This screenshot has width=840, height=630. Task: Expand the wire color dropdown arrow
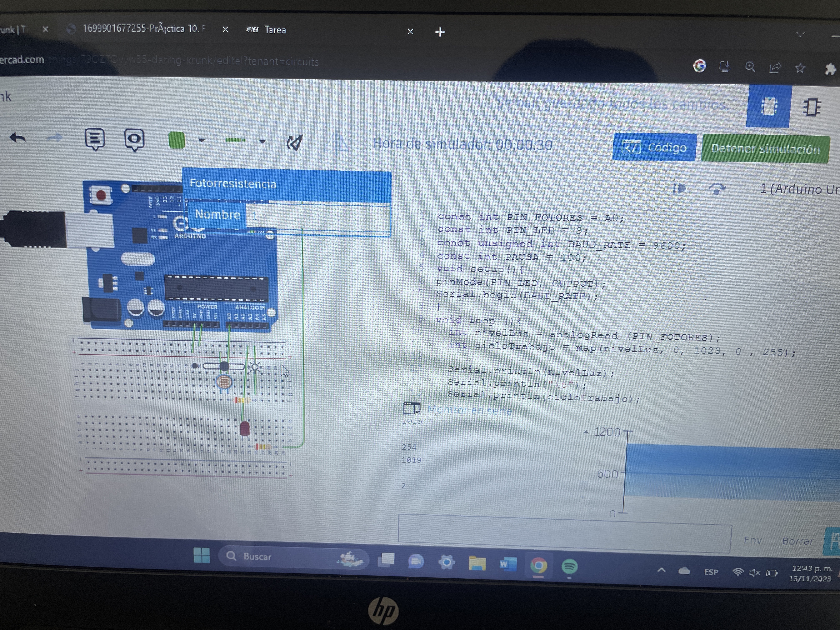pyautogui.click(x=202, y=141)
